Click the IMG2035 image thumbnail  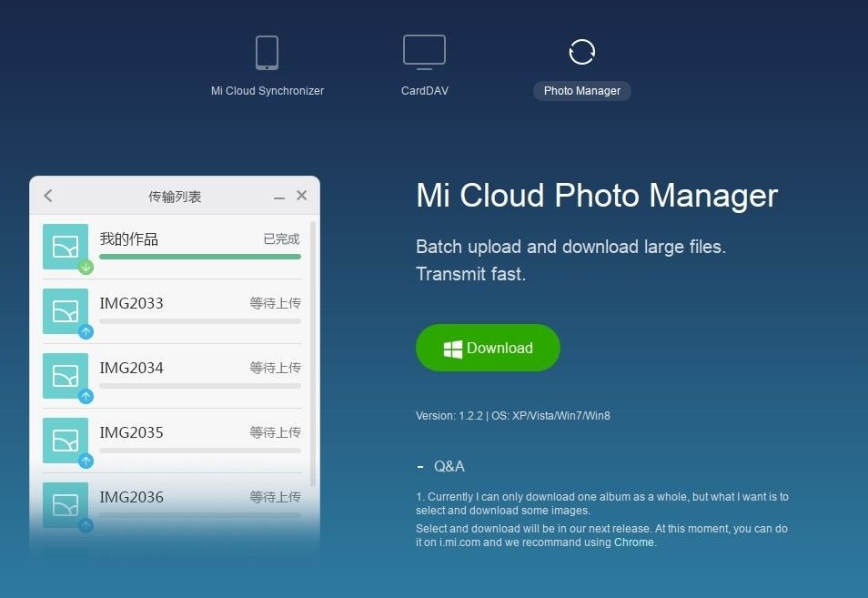tap(66, 441)
